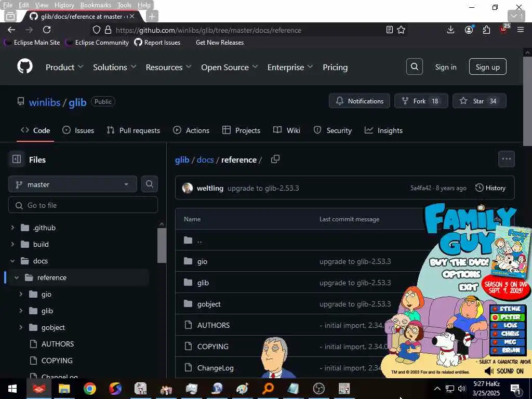Open reader view icon in address bar
The height and width of the screenshot is (399, 532).
(390, 30)
